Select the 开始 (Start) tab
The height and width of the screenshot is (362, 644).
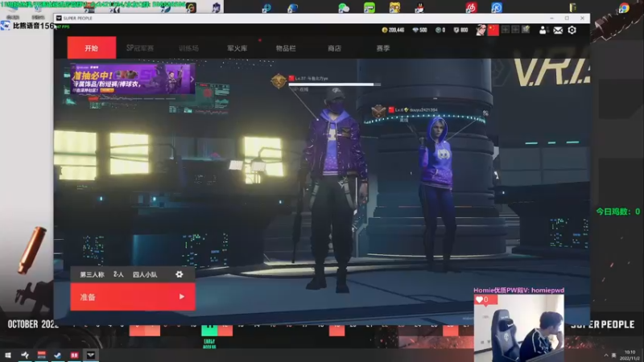92,48
